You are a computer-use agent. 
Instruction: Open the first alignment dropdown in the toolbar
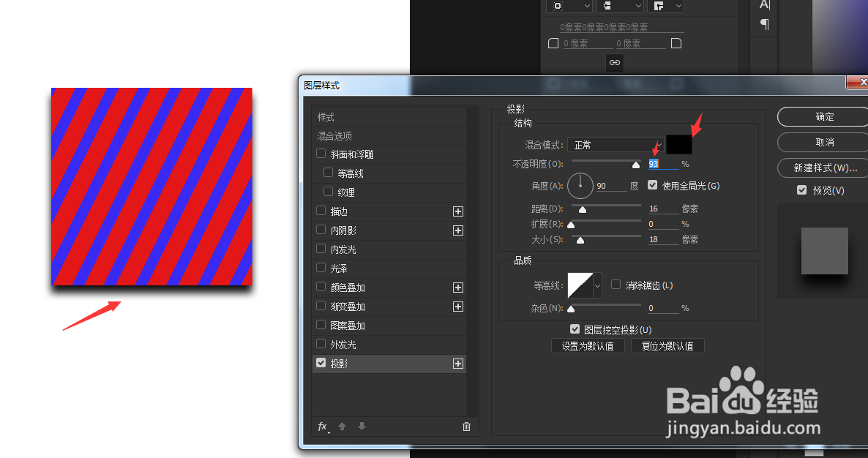[569, 6]
